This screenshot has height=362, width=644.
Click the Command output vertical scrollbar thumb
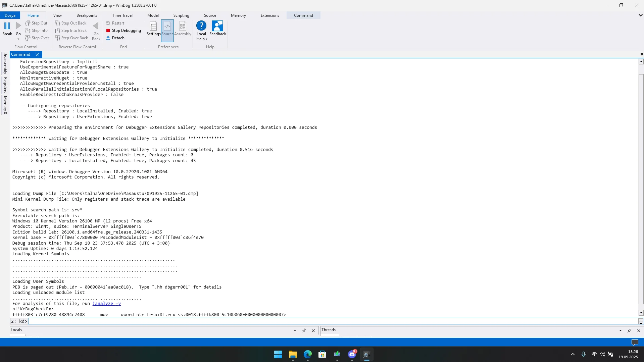[641, 190]
